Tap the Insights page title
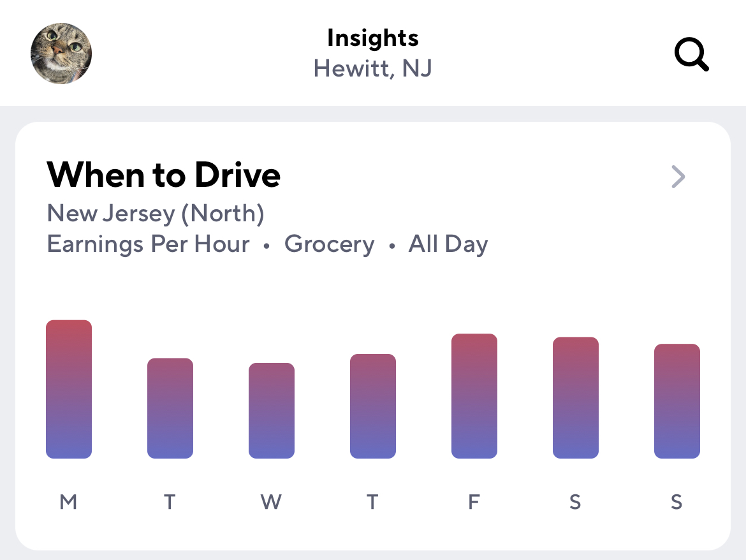This screenshot has width=746, height=560. tap(373, 38)
